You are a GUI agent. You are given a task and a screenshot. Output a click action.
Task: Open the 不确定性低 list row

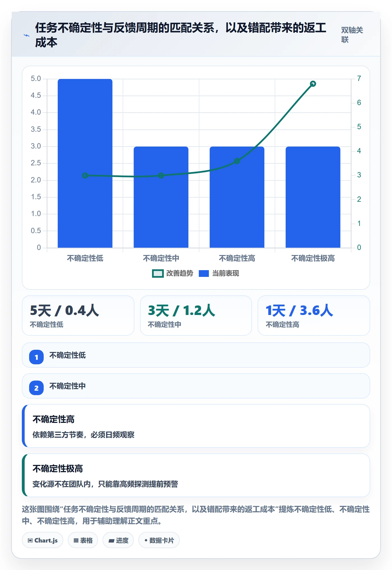[196, 355]
